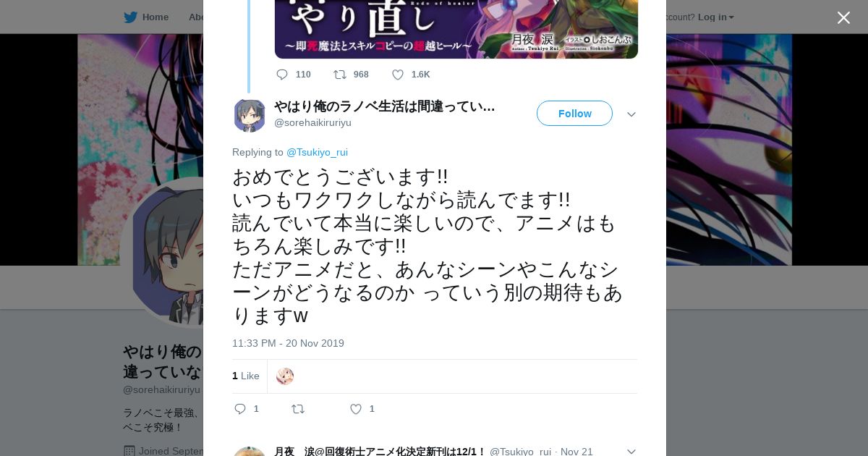Retweet the main tweet via retweet icon
The height and width of the screenshot is (456, 868).
[298, 409]
